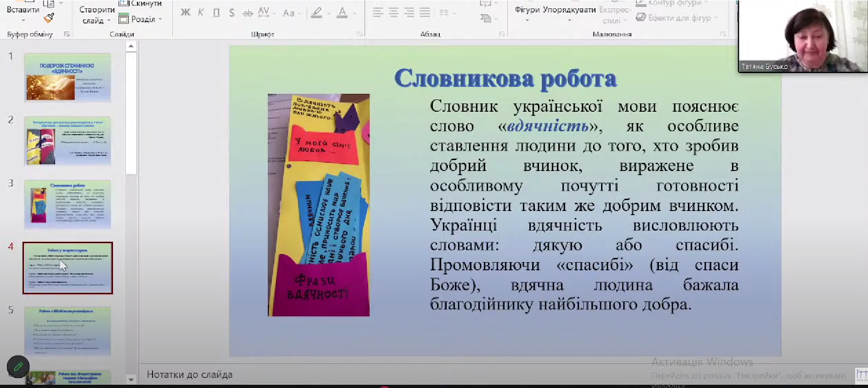Click Створити слайд button
Viewport: 868px width, 388px height.
pyautogui.click(x=96, y=15)
